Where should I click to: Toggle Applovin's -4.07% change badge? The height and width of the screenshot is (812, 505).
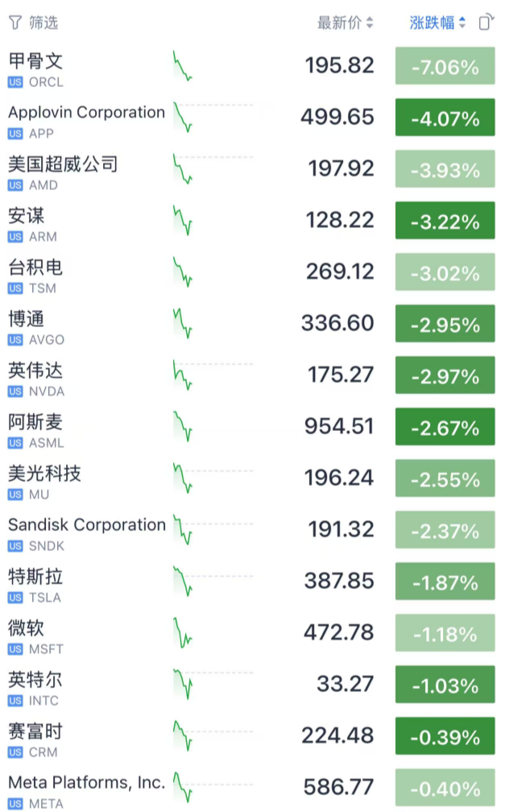pos(445,118)
